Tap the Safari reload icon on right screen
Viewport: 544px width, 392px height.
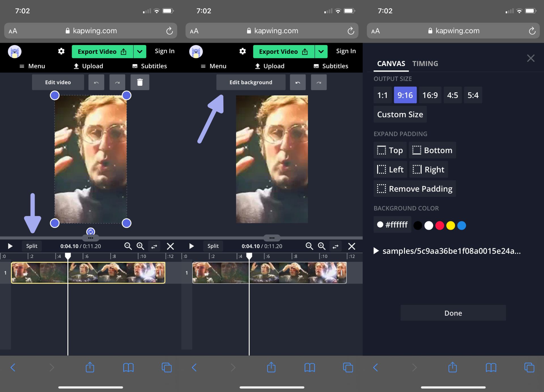coord(532,31)
